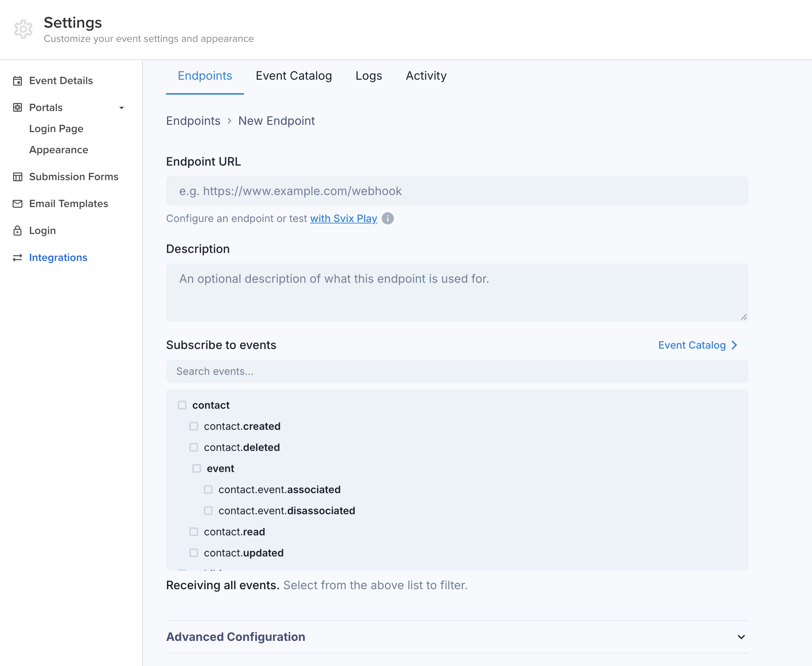Image resolution: width=812 pixels, height=666 pixels.
Task: Check the contact.created event checkbox
Action: coord(193,426)
